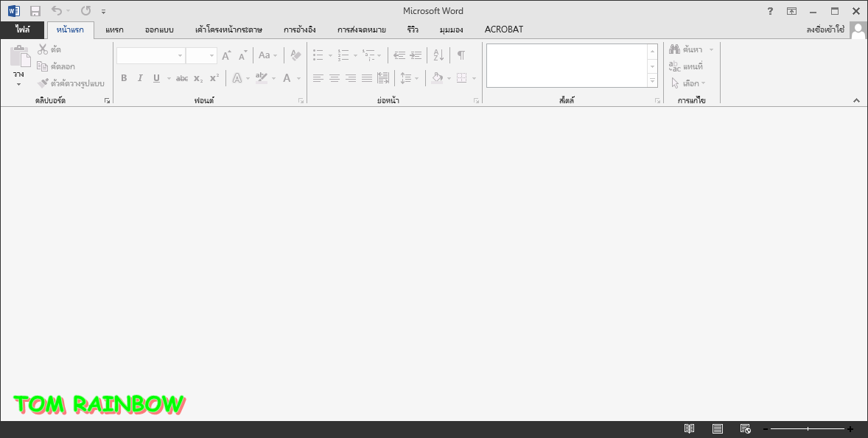Click ตัด (Cut) button

coord(49,49)
